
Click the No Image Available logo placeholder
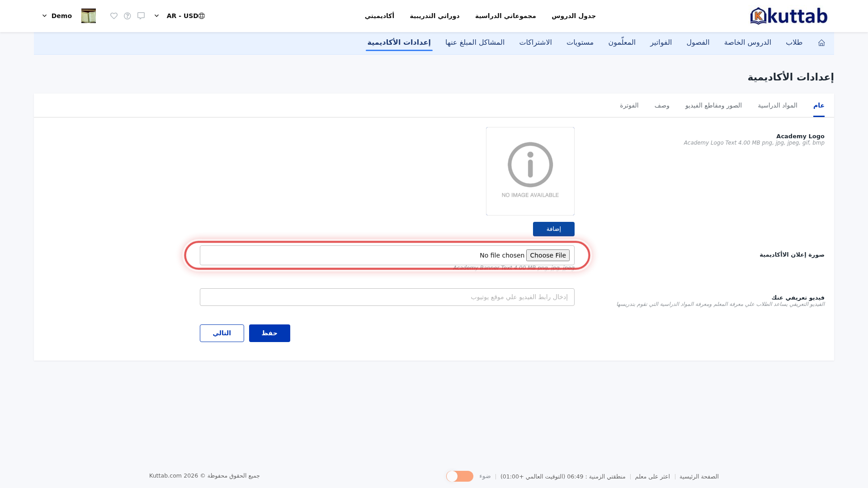click(x=530, y=171)
